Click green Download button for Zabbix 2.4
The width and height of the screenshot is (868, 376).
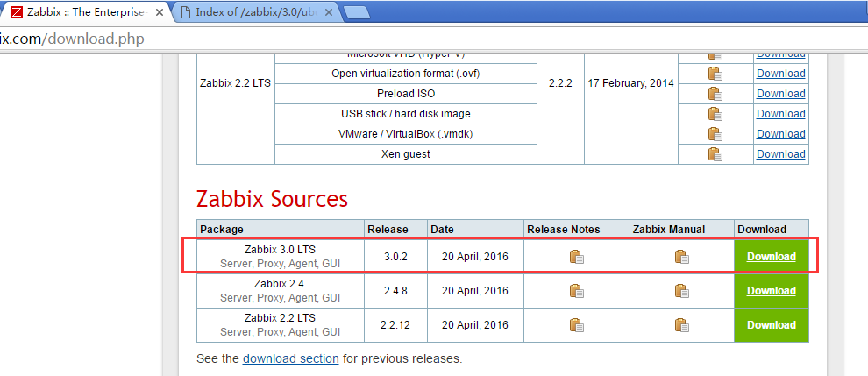772,291
